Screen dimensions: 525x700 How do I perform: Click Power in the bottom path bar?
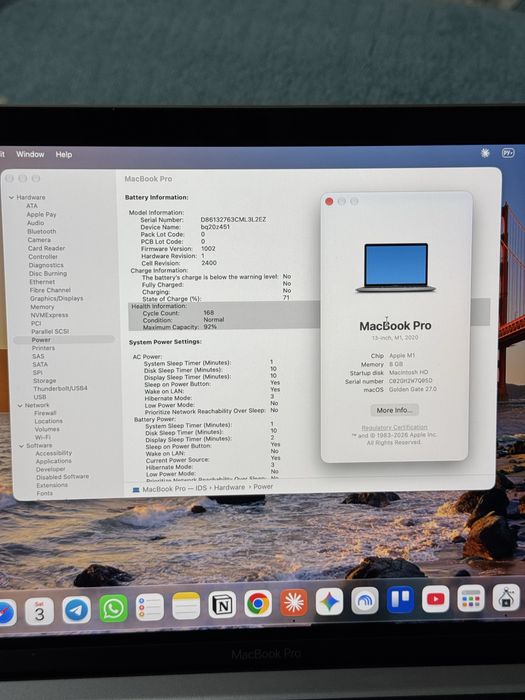click(263, 487)
